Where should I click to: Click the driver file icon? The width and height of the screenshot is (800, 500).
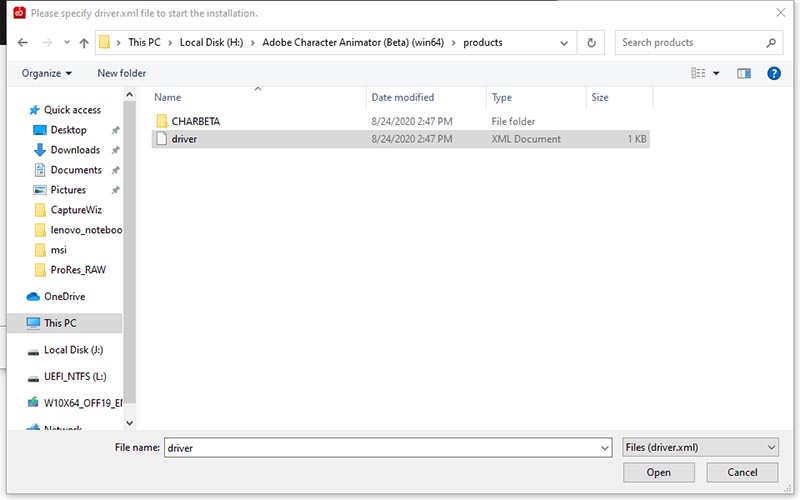point(162,139)
